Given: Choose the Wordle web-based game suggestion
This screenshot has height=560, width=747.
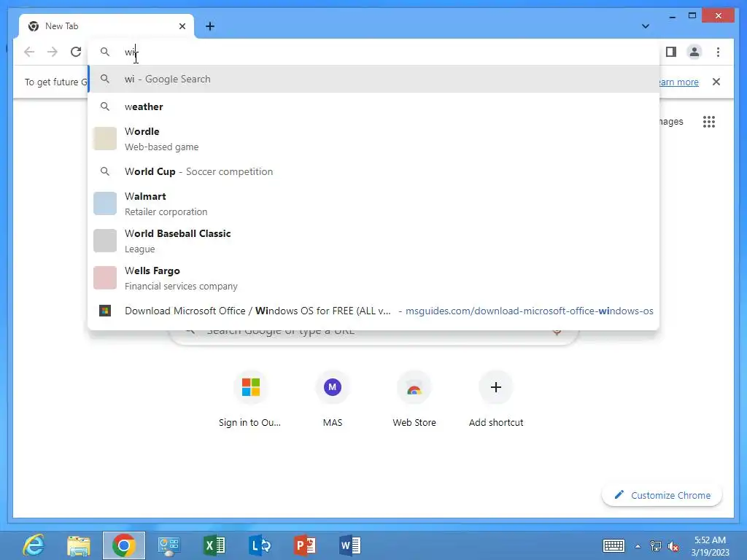Looking at the screenshot, I should click(x=374, y=139).
